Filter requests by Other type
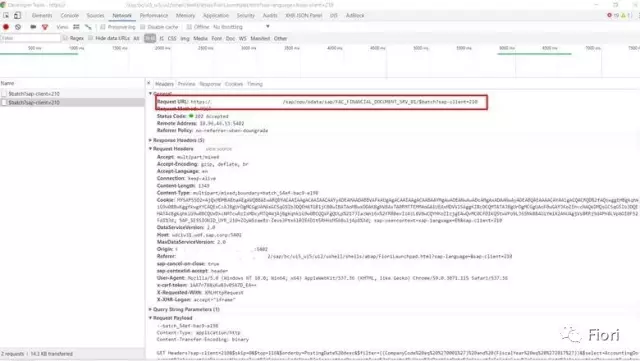Screen dimensions: 640x361 pos(280,38)
